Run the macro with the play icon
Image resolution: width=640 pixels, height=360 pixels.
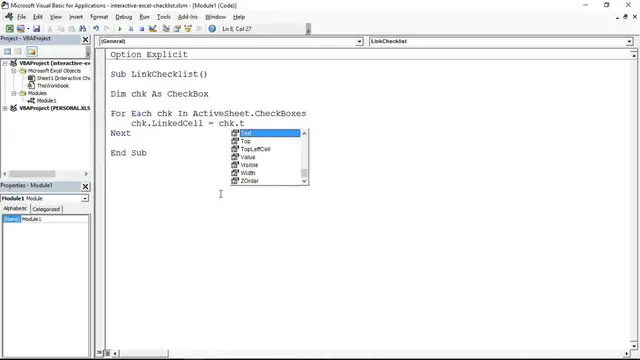pyautogui.click(x=120, y=29)
